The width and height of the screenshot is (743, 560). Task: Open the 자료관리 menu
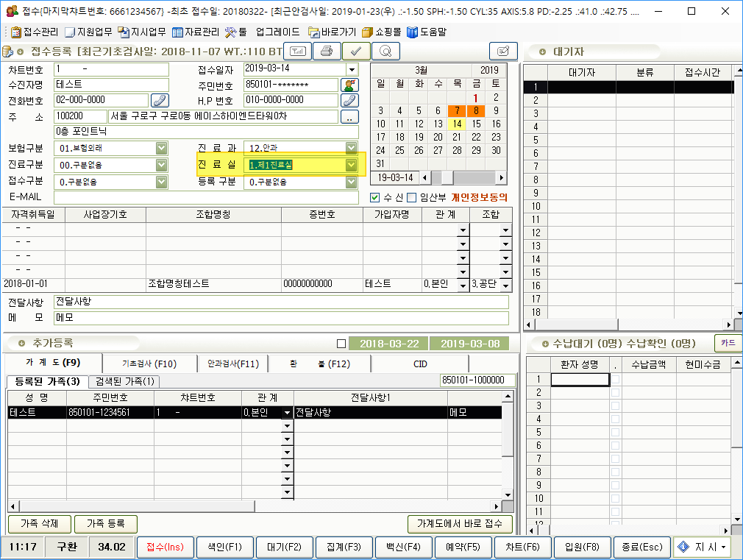pos(195,32)
